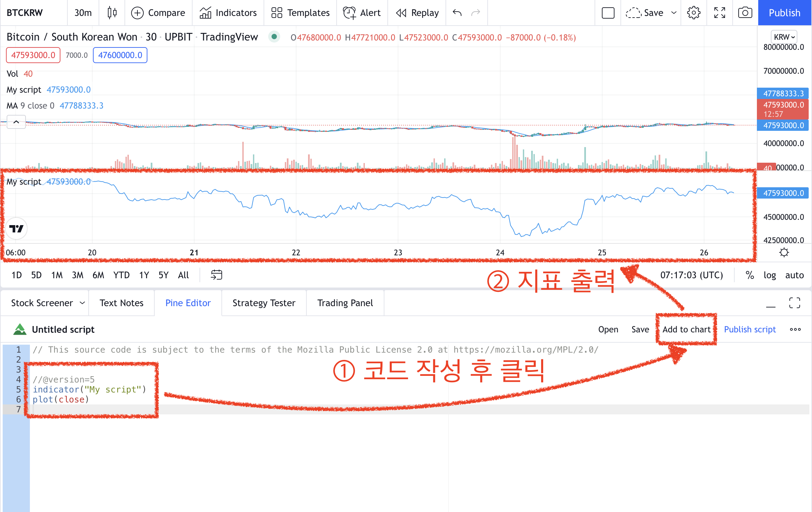The height and width of the screenshot is (512, 812).
Task: Click the Replay rewind icon
Action: pos(401,13)
